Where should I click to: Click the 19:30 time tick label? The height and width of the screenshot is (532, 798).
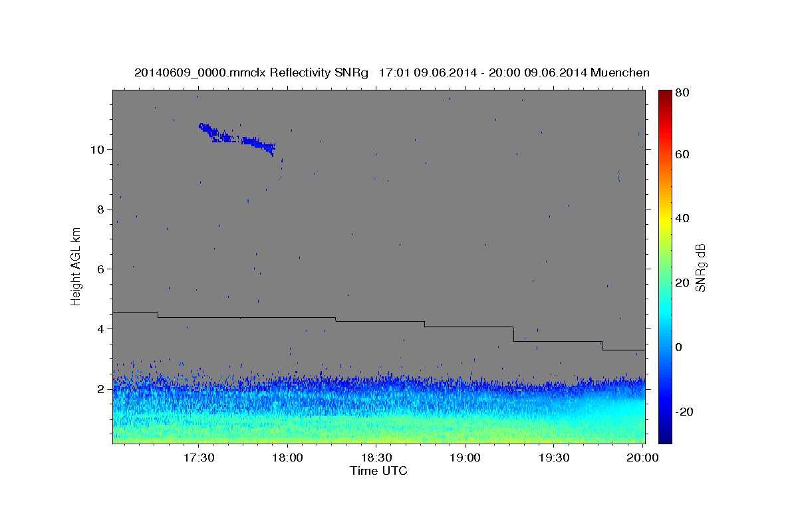553,458
